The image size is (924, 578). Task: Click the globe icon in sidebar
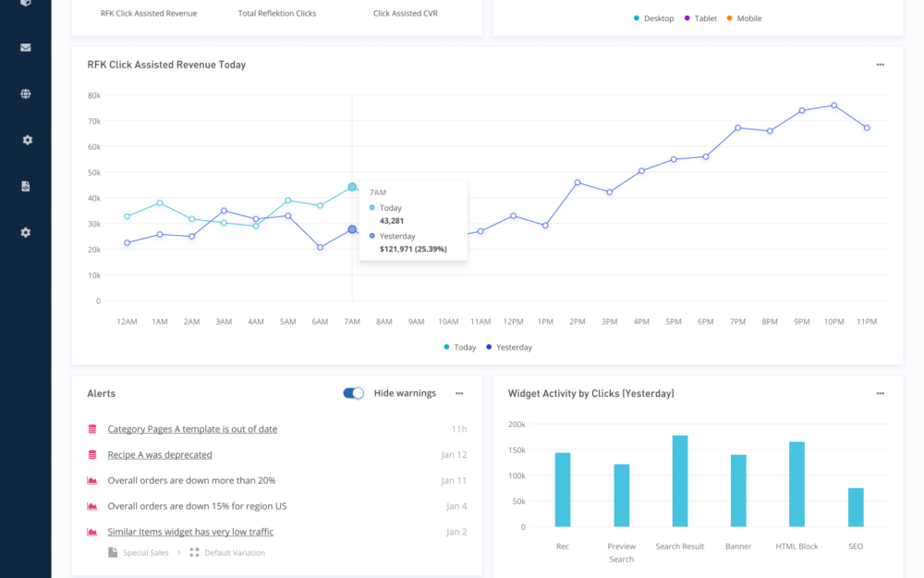[25, 93]
